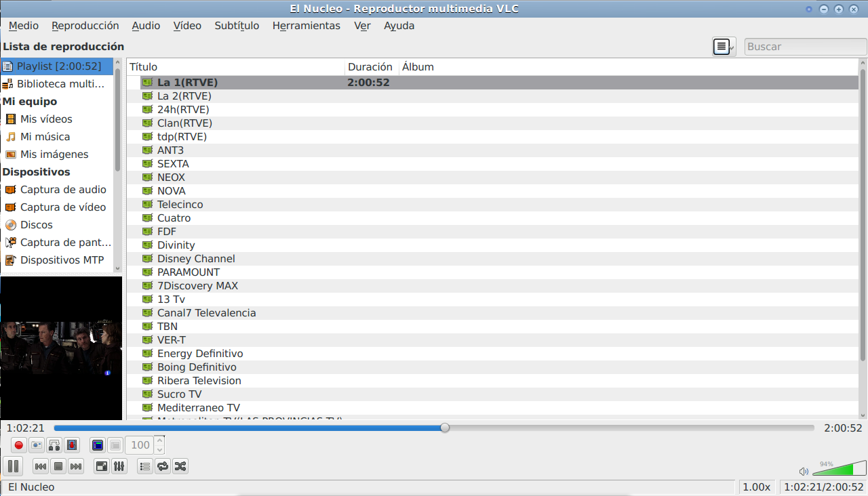This screenshot has width=868, height=496.
Task: Increase the teletext page with the up arrow
Action: pyautogui.click(x=159, y=440)
